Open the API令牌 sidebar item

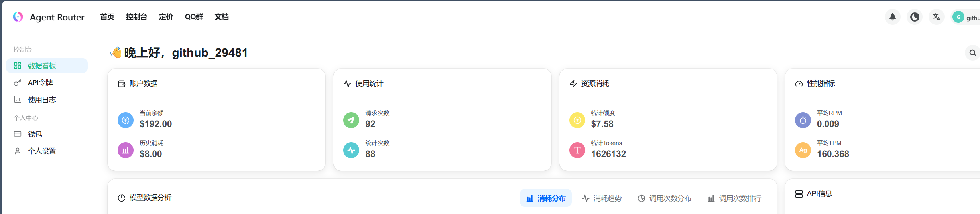(x=40, y=83)
